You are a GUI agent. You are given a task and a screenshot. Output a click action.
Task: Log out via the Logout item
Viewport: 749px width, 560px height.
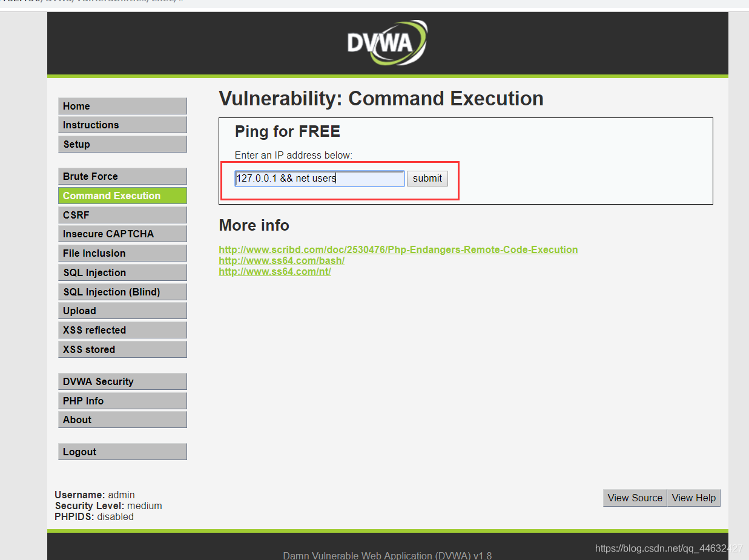pyautogui.click(x=122, y=452)
